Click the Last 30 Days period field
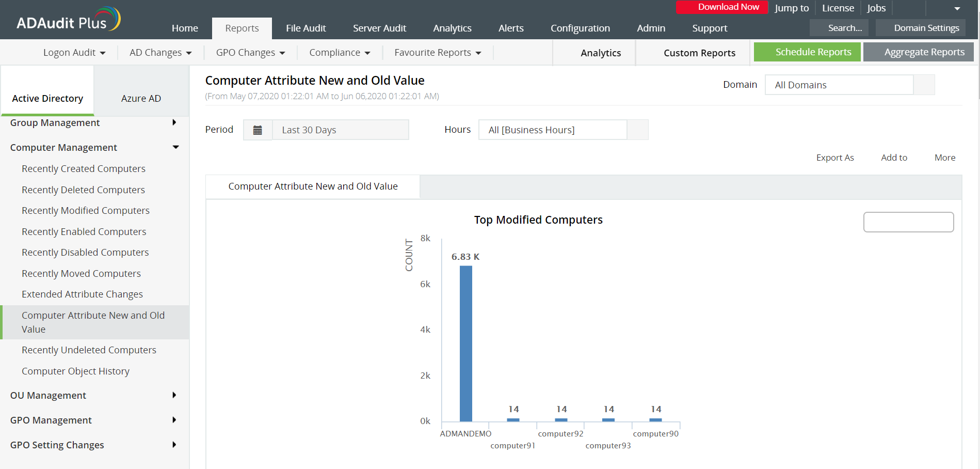Image resolution: width=980 pixels, height=469 pixels. tap(341, 130)
